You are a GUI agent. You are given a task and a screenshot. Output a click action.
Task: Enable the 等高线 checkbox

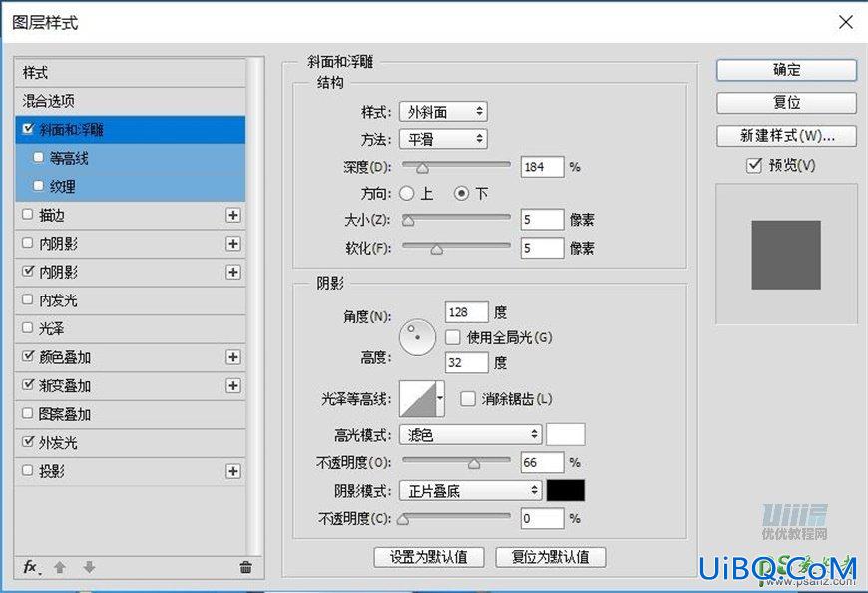click(x=38, y=158)
